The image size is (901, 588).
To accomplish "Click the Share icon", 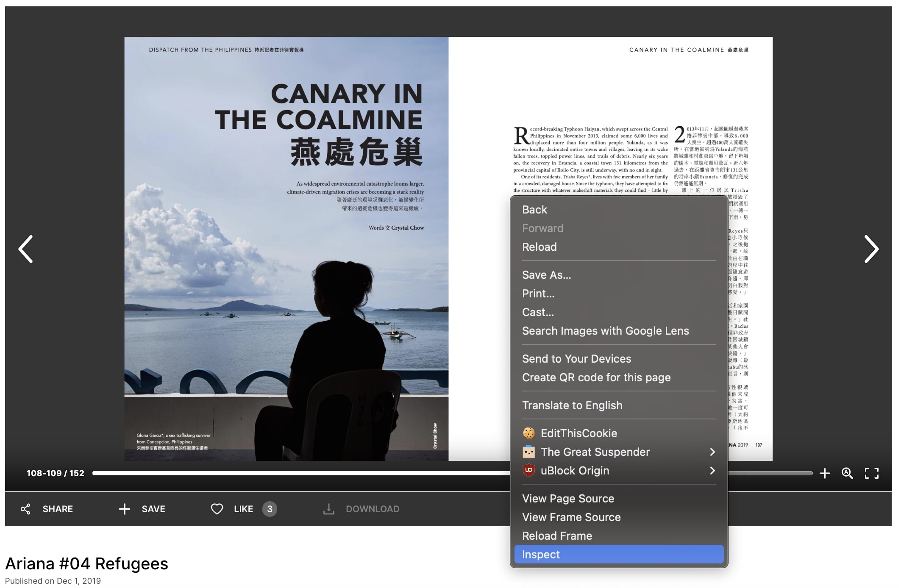I will tap(25, 509).
